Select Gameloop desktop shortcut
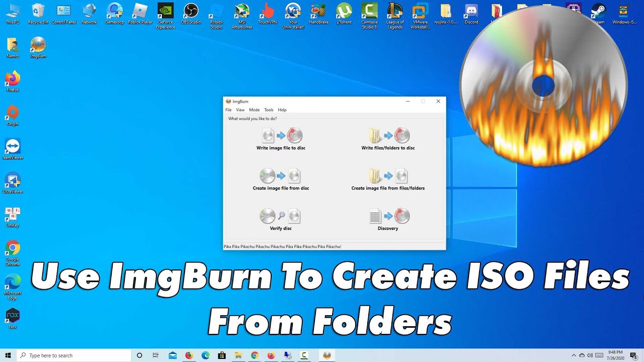644x362 pixels. coord(115,14)
